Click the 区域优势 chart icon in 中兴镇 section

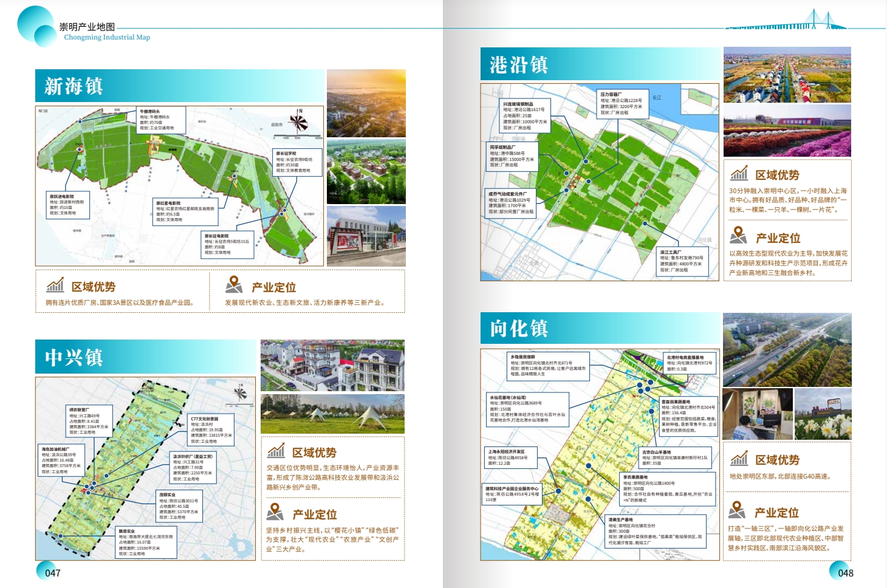click(276, 451)
